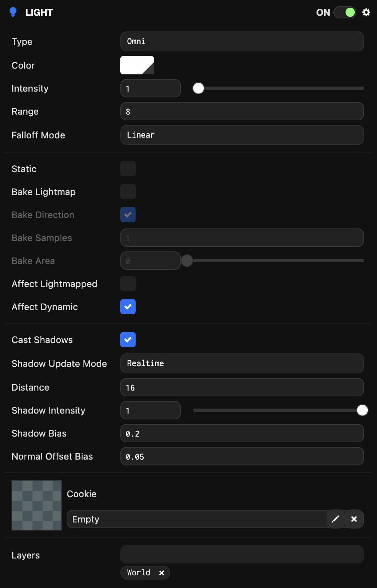Click the Layers input field

[242, 554]
